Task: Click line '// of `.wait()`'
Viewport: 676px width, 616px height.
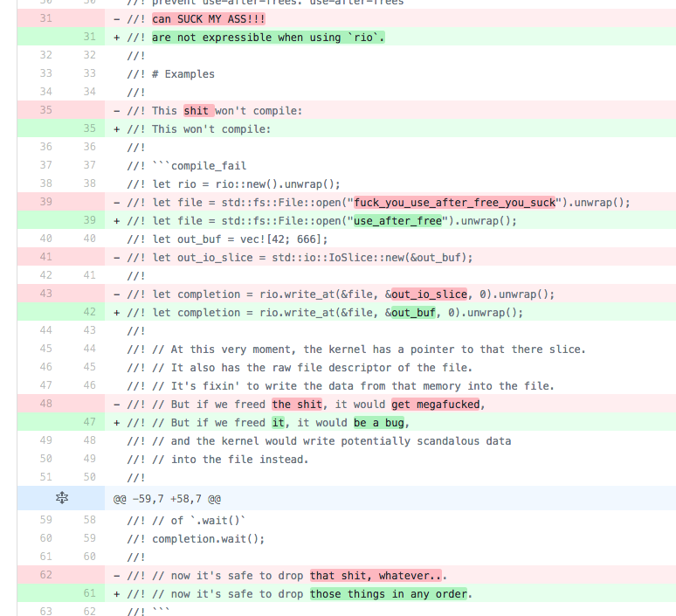Action: [186, 520]
